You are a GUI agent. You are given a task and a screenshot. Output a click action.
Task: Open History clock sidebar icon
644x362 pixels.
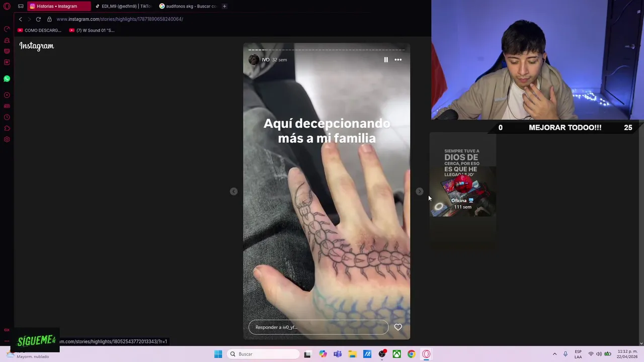pos(7,117)
